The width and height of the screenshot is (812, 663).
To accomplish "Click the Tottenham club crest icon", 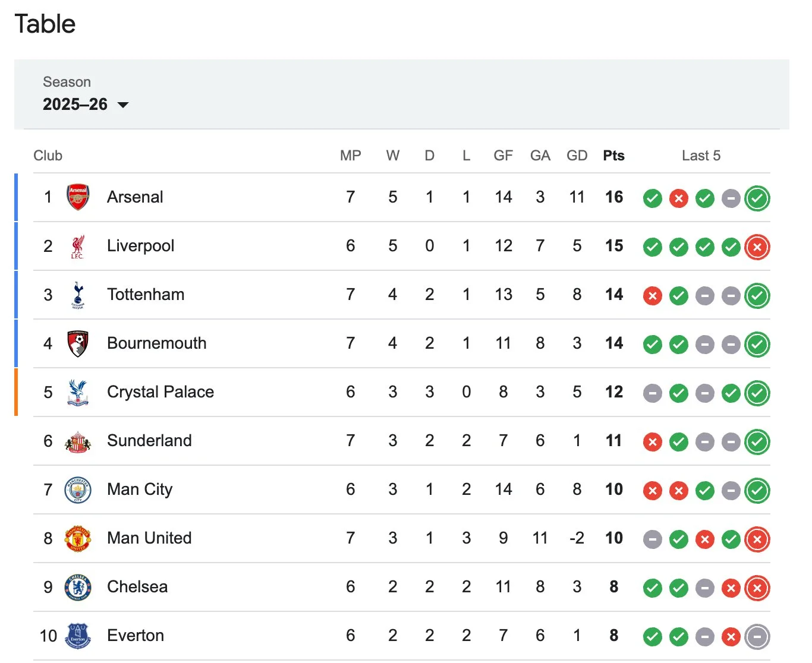I will 78,295.
